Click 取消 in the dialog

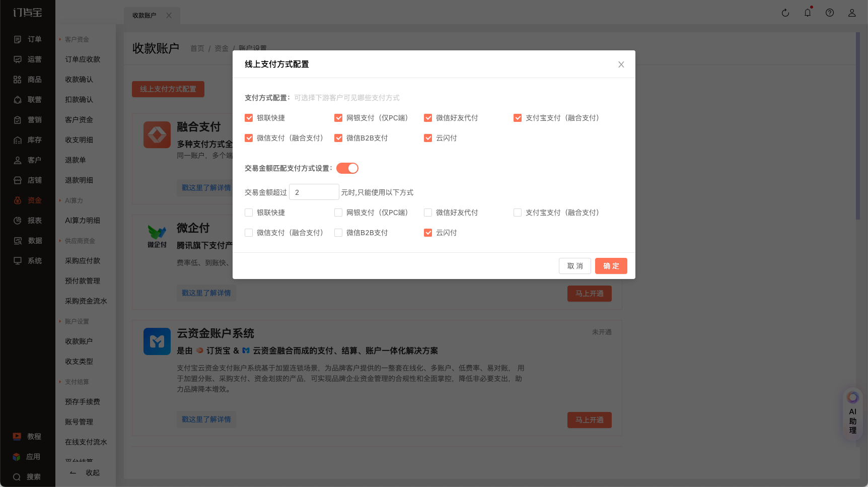tap(575, 266)
